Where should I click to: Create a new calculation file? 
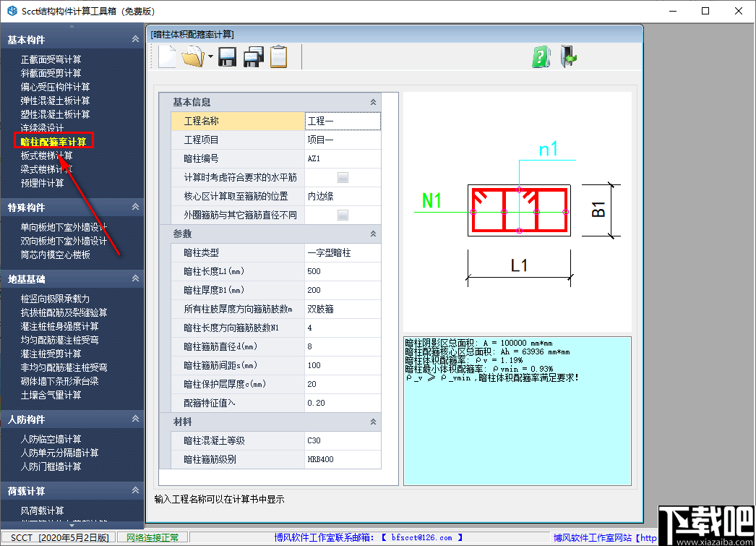click(x=166, y=56)
